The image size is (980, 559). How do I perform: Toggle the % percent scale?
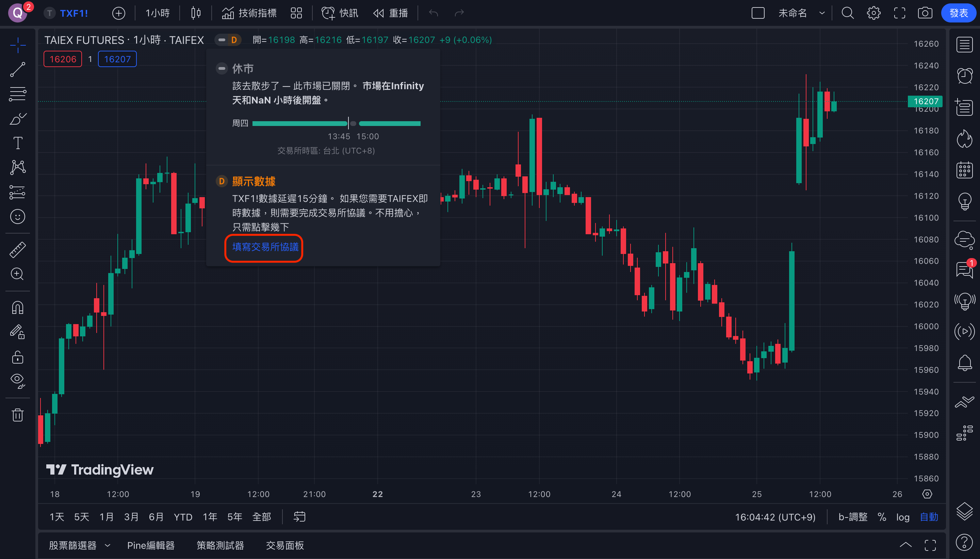click(882, 517)
